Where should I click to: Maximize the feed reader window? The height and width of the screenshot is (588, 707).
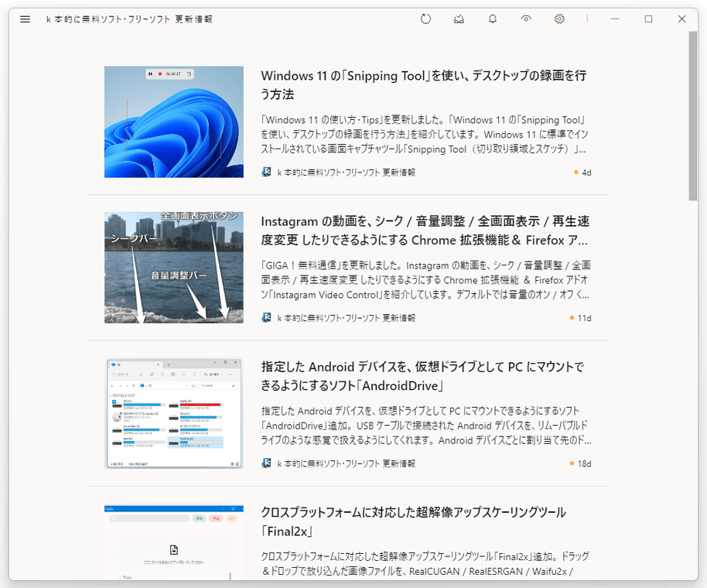coord(648,19)
